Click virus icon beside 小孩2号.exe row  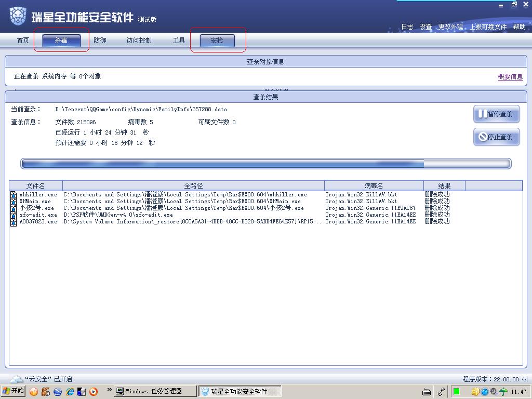pyautogui.click(x=14, y=208)
